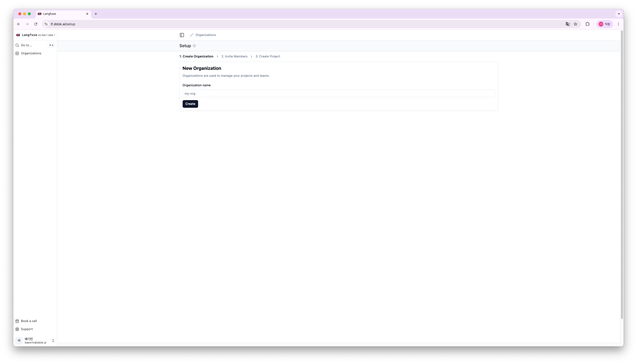
Task: Reload the page
Action: coord(36,24)
